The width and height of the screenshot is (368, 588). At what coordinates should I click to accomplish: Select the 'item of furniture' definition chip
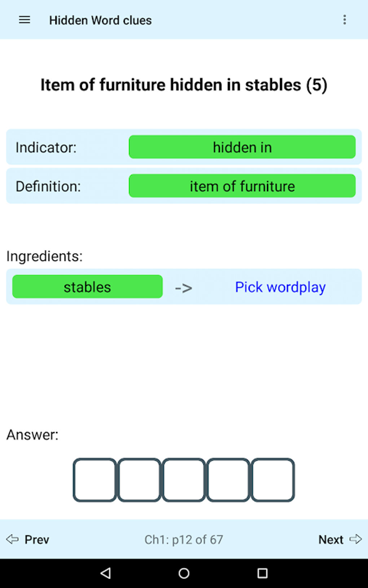pyautogui.click(x=242, y=186)
